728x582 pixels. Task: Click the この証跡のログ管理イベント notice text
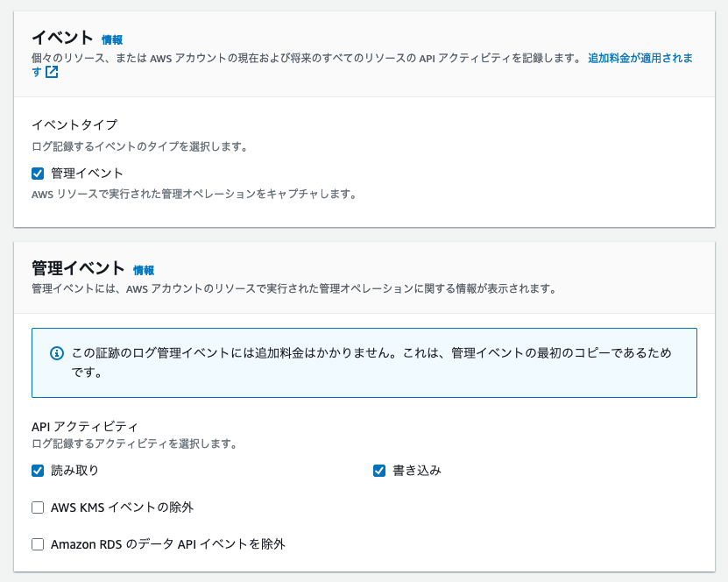(x=371, y=362)
